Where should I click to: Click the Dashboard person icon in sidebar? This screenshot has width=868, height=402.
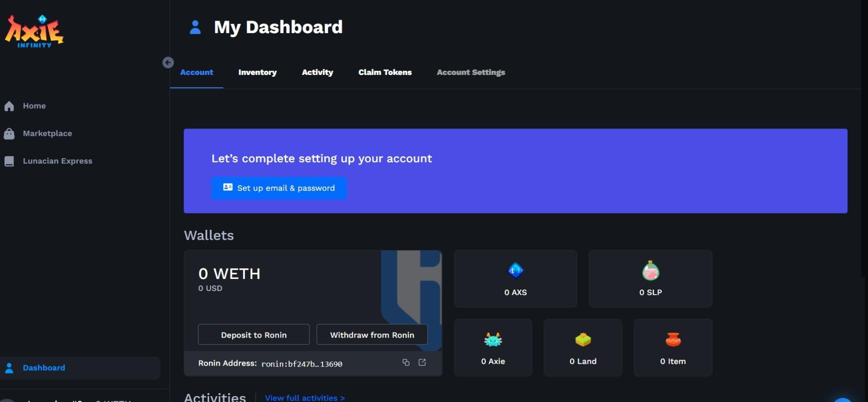9,368
